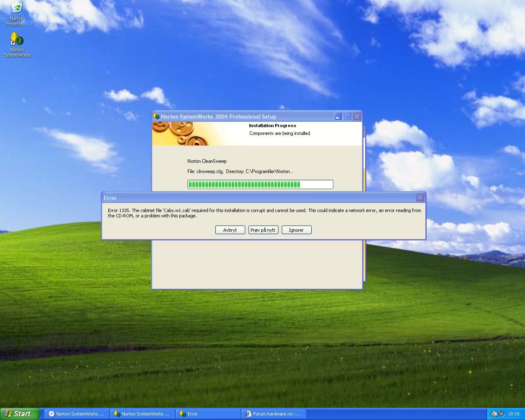
Task: Click the Norton setup title bar icon
Action: (156, 116)
